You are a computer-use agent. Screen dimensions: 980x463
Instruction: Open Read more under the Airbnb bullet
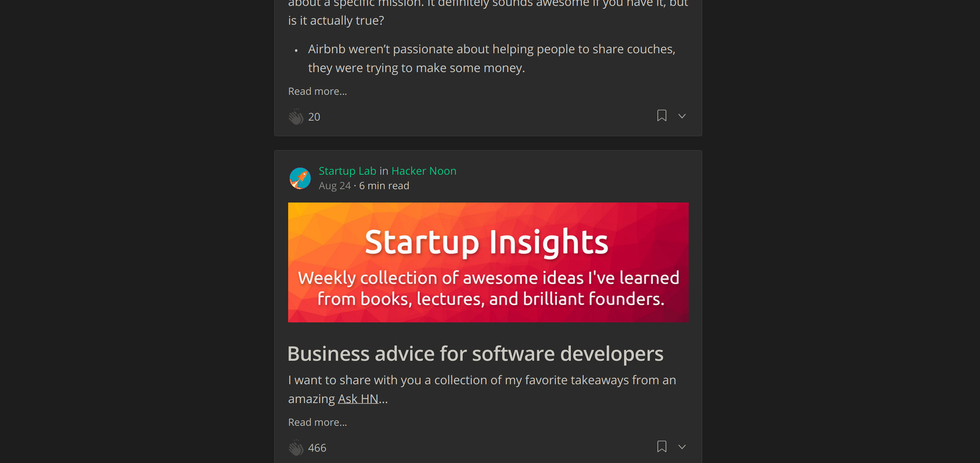317,91
